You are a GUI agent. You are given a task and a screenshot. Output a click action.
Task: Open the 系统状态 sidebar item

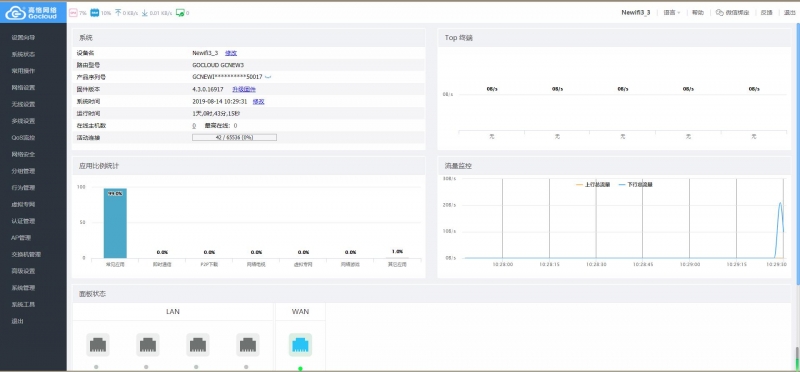[23, 54]
